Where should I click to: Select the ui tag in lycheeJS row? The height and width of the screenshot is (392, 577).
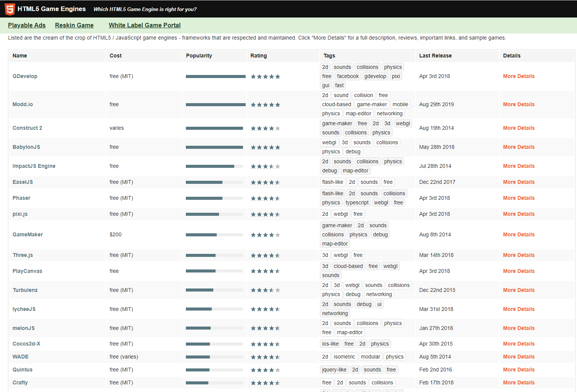(x=379, y=304)
